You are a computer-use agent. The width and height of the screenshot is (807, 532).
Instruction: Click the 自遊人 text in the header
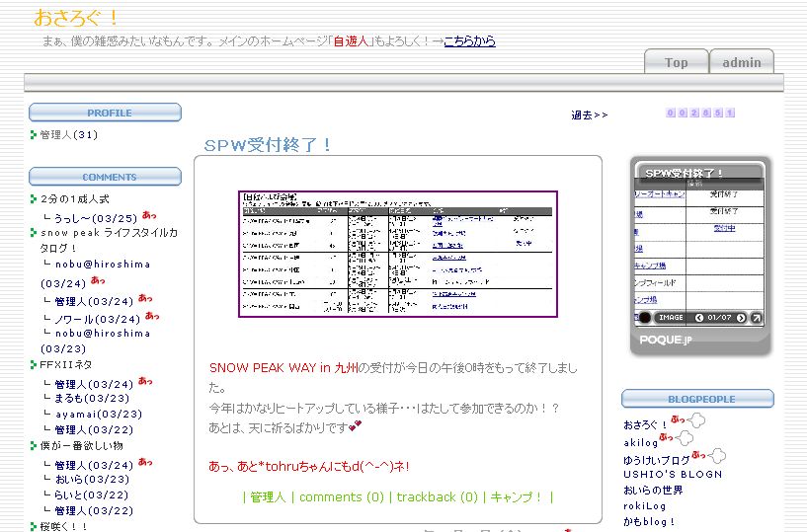point(351,41)
